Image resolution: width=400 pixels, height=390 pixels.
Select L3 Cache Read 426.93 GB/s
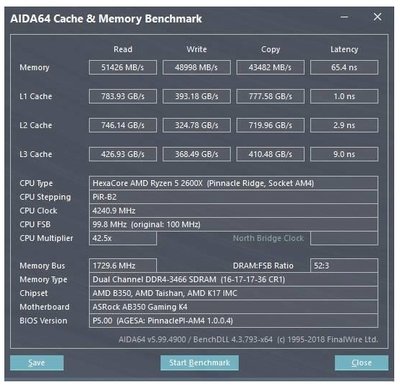pos(123,154)
